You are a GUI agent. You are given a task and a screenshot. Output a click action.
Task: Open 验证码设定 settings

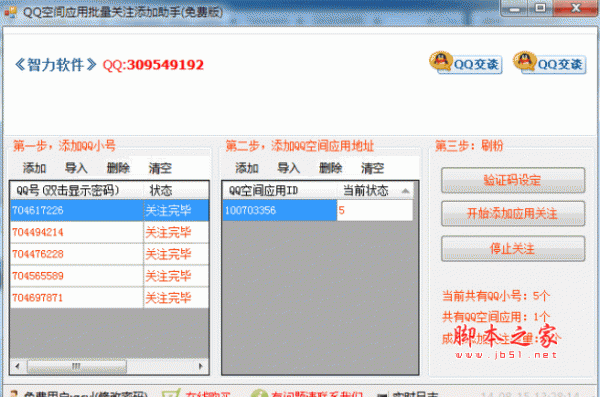(513, 180)
